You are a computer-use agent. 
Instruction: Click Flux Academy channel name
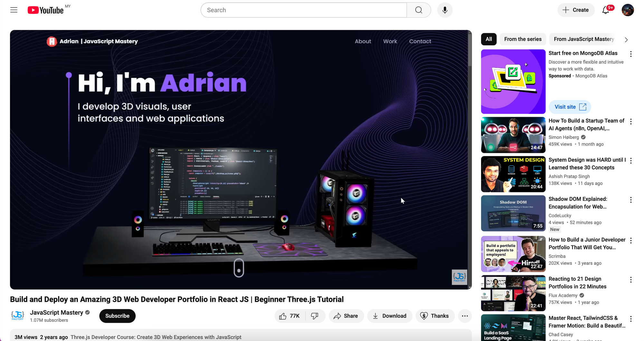[563, 296]
